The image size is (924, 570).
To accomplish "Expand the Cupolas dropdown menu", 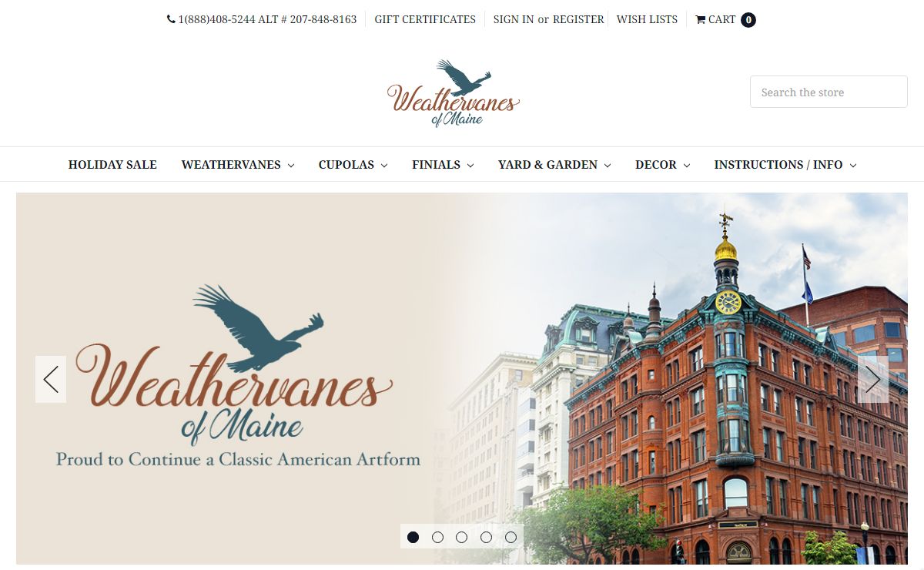I will (353, 165).
